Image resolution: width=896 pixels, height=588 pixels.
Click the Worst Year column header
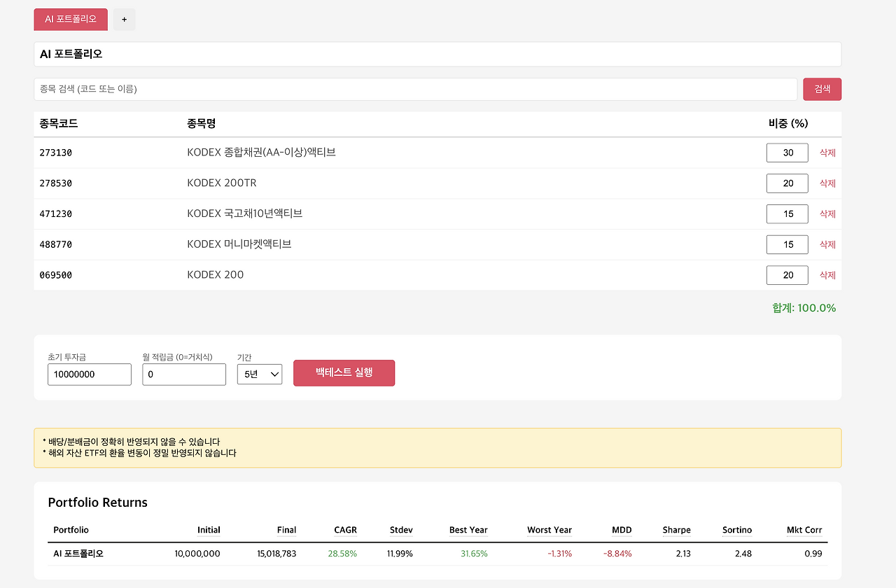coord(549,530)
